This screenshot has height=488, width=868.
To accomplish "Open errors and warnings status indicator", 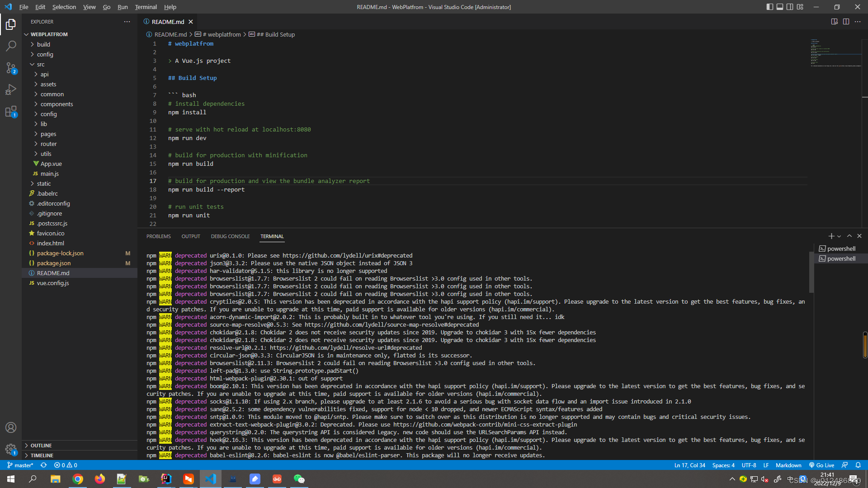I will [66, 465].
